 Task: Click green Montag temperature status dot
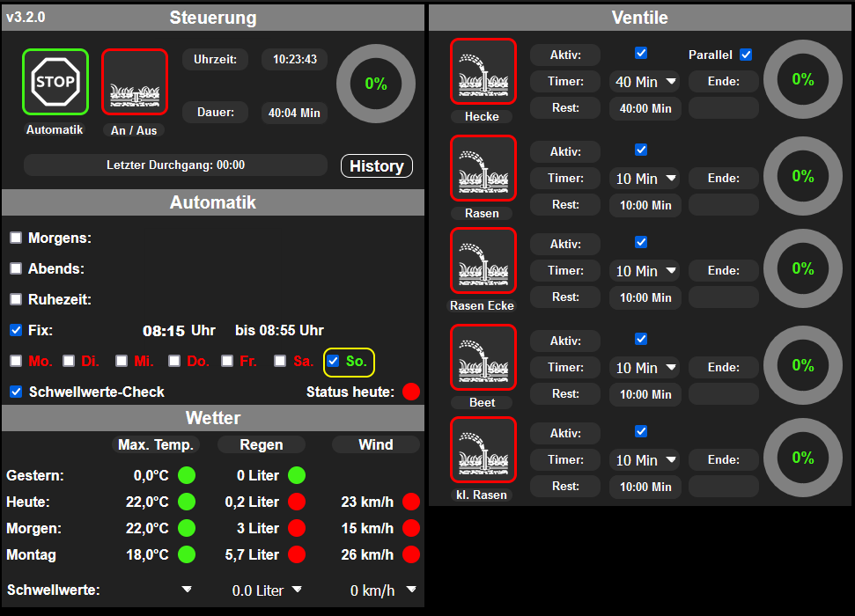187,554
